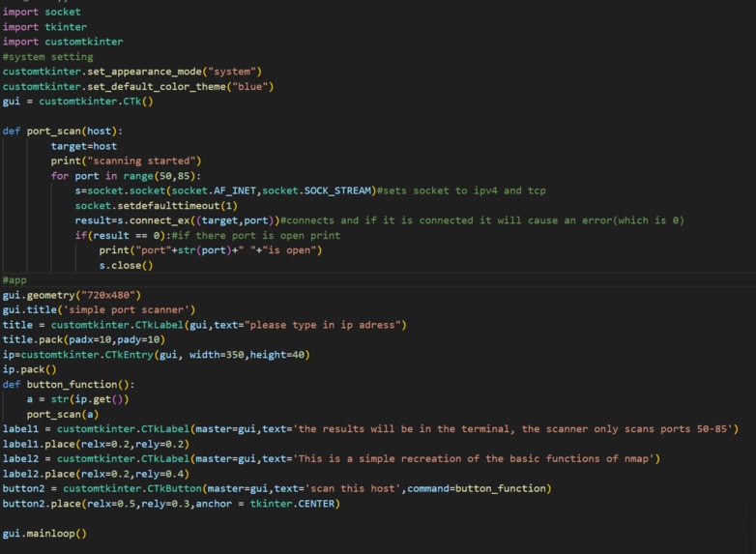Click the 'a = str(ip.get())' line
The height and width of the screenshot is (554, 756).
click(x=77, y=399)
